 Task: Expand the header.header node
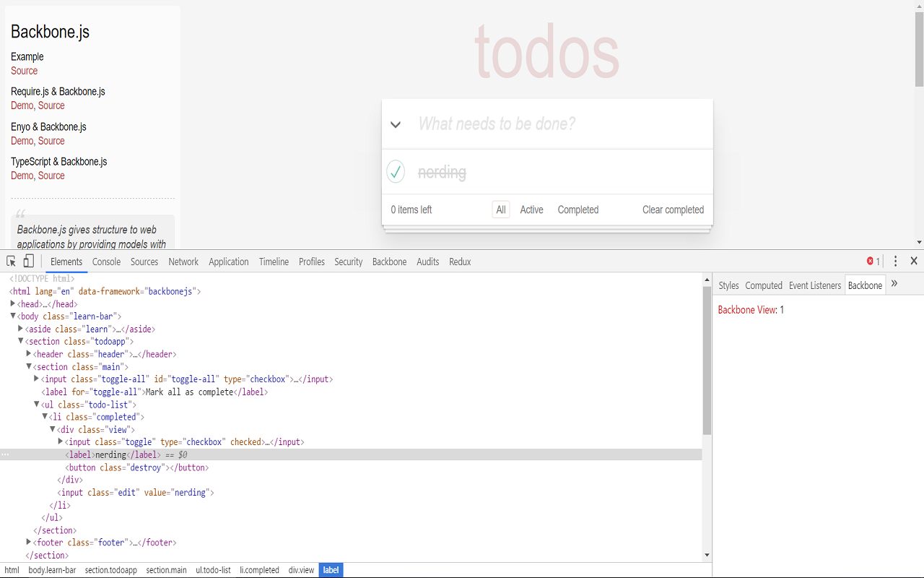(27, 354)
